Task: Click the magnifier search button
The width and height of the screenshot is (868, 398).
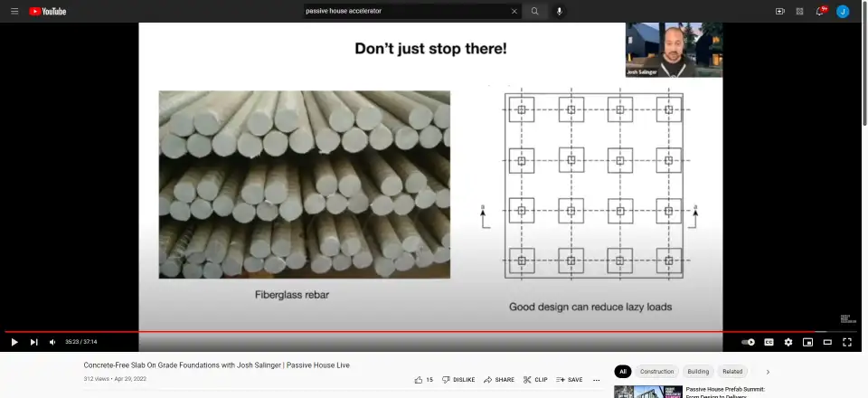Action: (534, 11)
